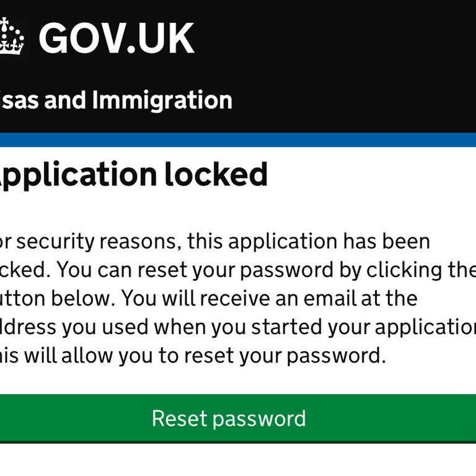Click the white area right of 'Application locked'
476x476 pixels.
[372, 175]
